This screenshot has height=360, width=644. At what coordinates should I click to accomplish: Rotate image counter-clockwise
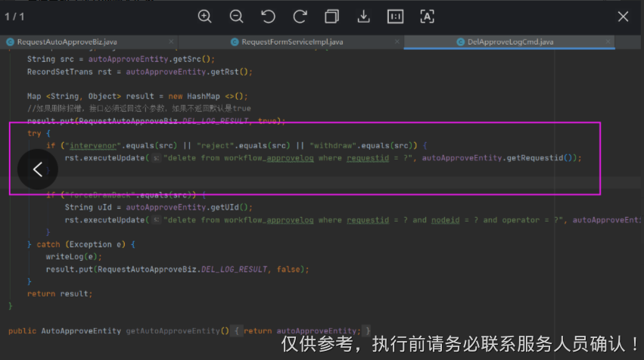(x=268, y=17)
